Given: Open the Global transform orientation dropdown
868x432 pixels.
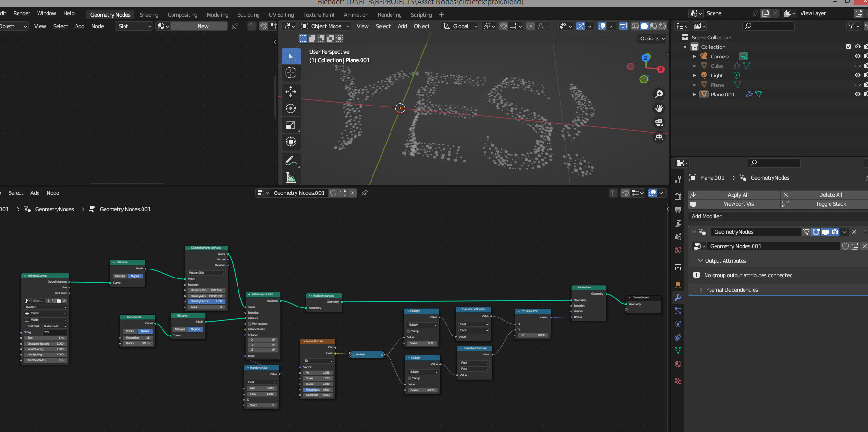Looking at the screenshot, I should click(460, 26).
